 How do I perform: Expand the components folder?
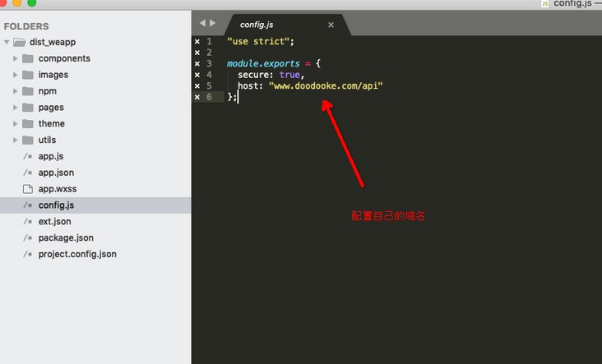(16, 58)
